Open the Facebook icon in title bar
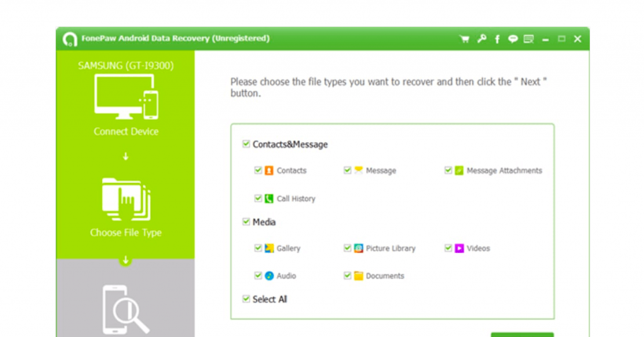 (x=497, y=39)
